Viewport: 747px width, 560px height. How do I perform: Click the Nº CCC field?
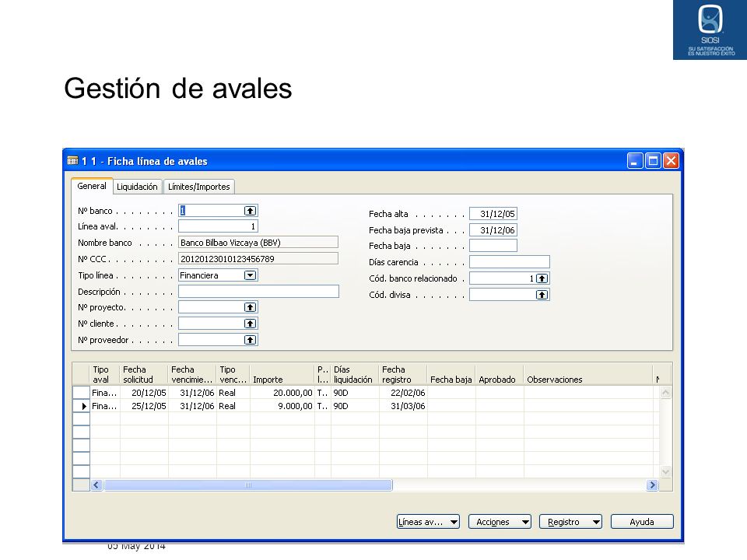point(258,259)
